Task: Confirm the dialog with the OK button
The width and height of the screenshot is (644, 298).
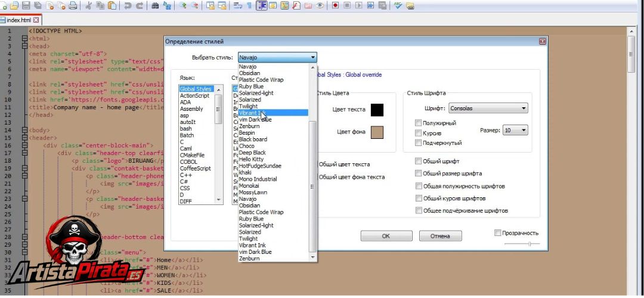Action: click(386, 236)
